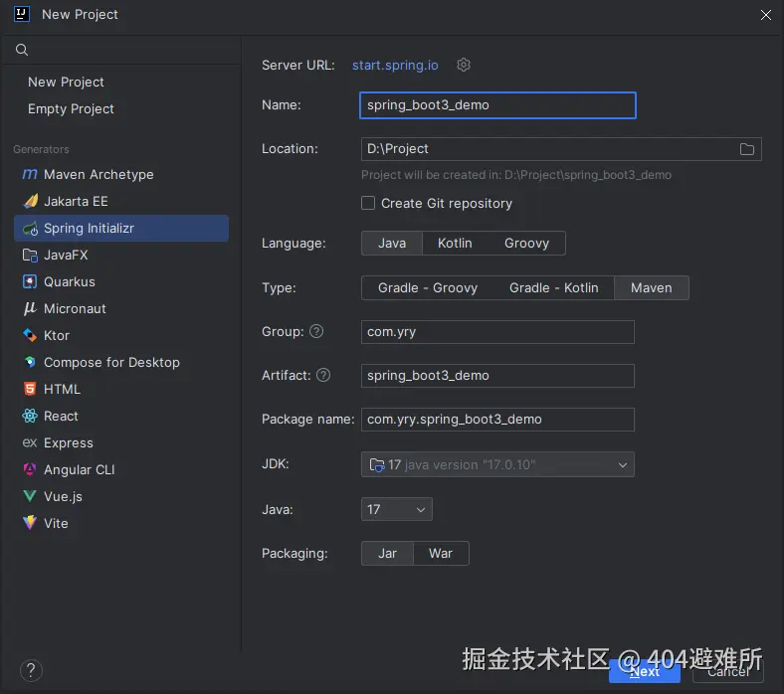Click the Cancel button
Viewport: 784px width, 694px height.
728,671
